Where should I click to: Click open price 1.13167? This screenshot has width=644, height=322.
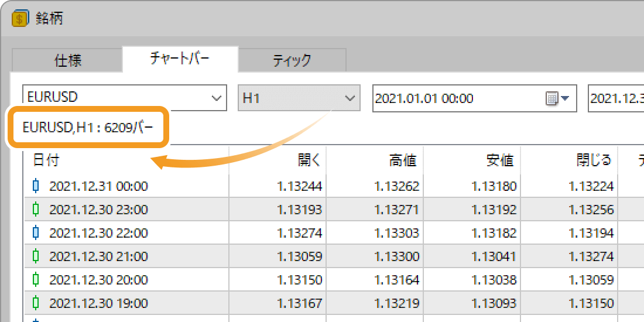point(299,304)
